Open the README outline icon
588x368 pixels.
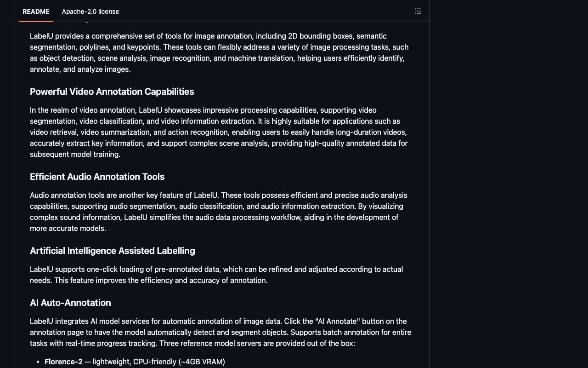pyautogui.click(x=418, y=11)
